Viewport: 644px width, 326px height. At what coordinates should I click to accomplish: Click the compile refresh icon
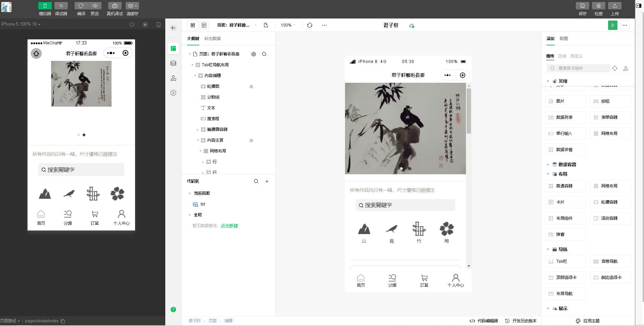tap(81, 6)
